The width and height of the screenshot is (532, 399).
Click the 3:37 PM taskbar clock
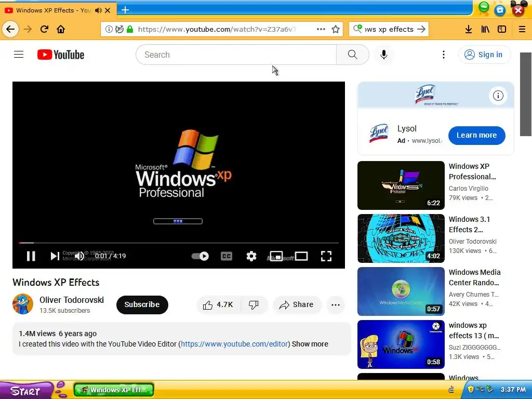tap(513, 390)
